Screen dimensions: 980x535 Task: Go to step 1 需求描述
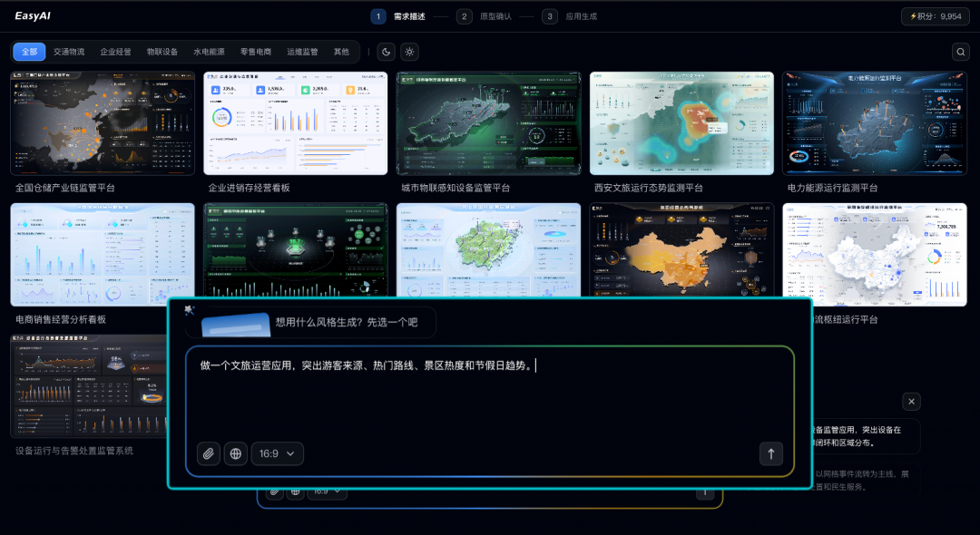(397, 16)
